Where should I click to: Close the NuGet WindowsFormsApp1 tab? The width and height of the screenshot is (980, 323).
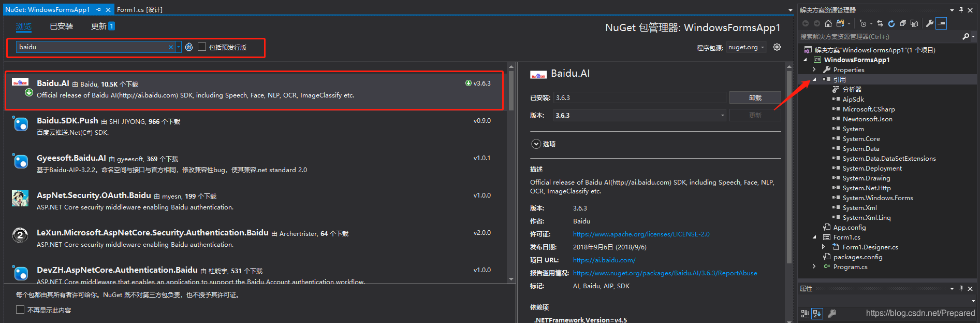(108, 10)
